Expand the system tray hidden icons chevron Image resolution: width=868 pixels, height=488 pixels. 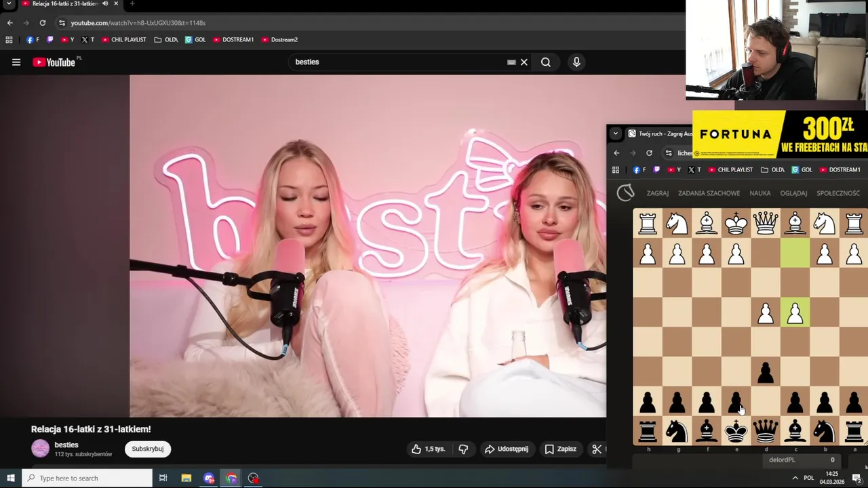pyautogui.click(x=795, y=478)
